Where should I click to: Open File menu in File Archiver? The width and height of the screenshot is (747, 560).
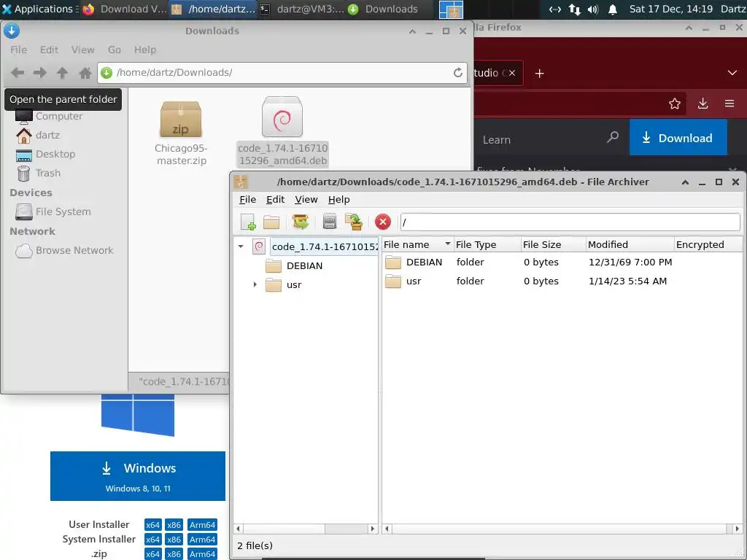[247, 200]
